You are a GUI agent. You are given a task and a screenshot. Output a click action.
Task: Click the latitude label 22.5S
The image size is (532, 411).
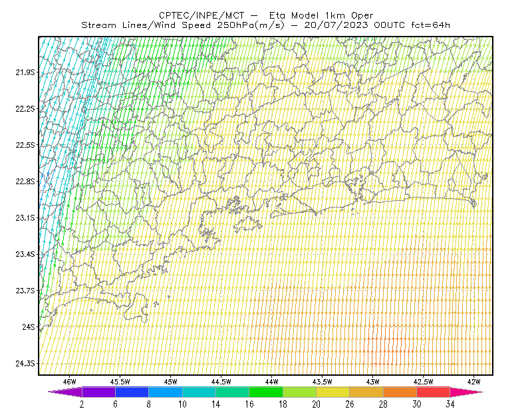(25, 145)
